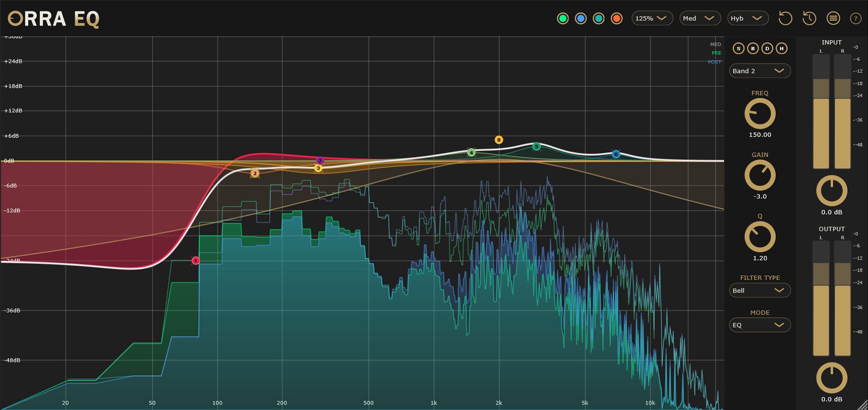The height and width of the screenshot is (410, 868).
Task: Toggle the H circle button
Action: 782,48
